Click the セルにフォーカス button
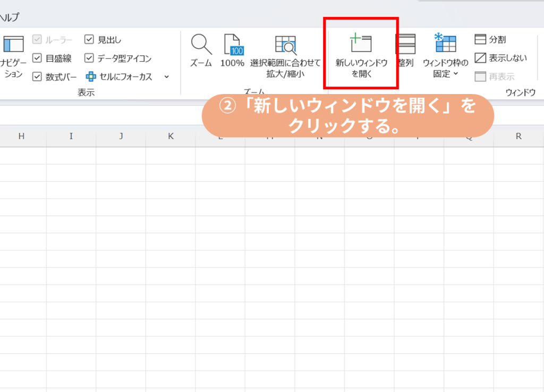This screenshot has width=544, height=392. tap(119, 76)
